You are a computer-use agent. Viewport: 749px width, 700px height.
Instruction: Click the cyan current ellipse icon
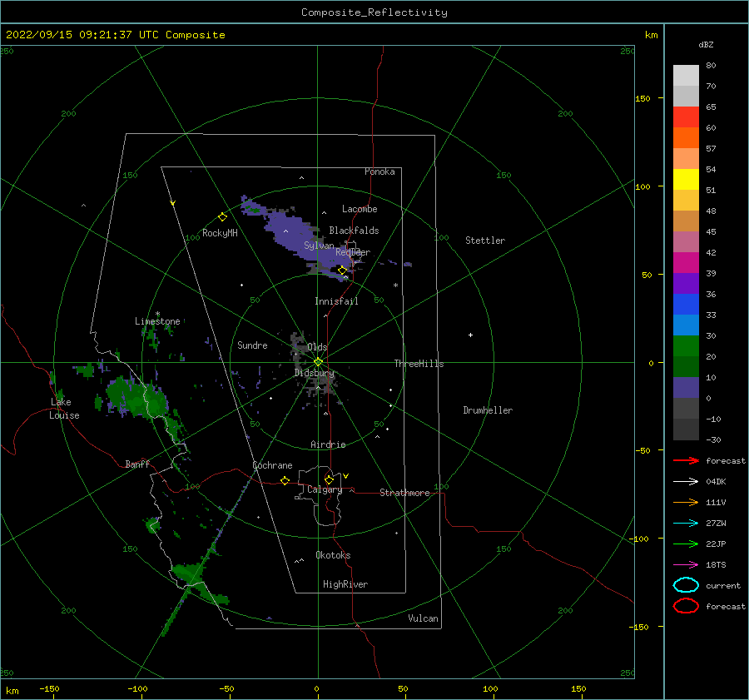[x=686, y=585]
